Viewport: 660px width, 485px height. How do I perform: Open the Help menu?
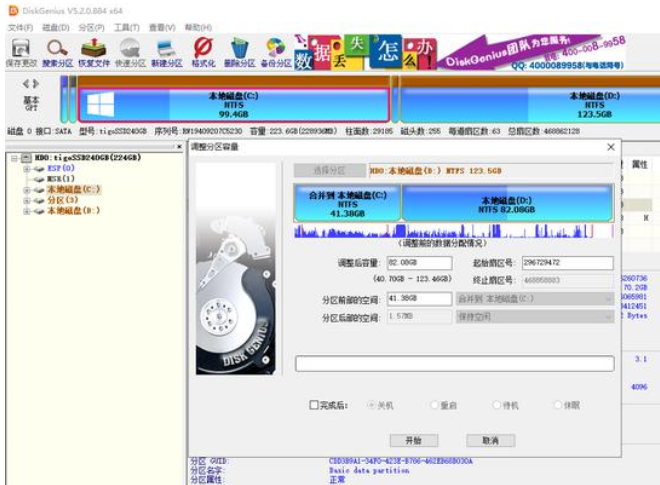click(198, 27)
